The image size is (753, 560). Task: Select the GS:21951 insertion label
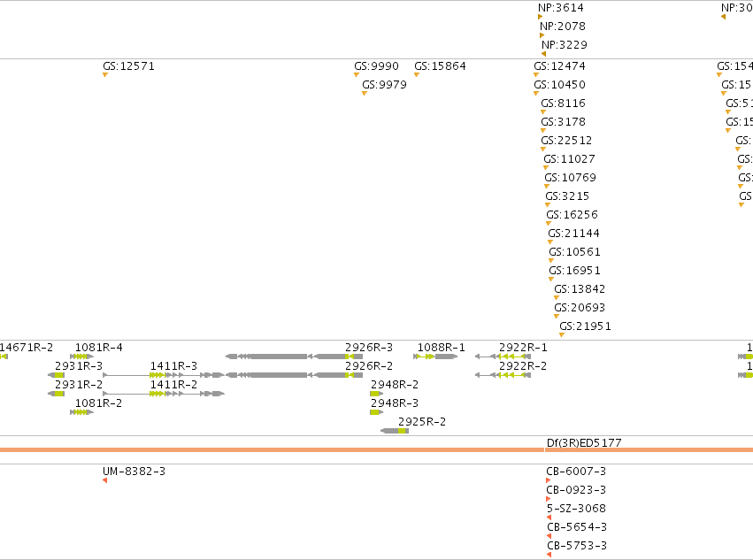tap(586, 326)
